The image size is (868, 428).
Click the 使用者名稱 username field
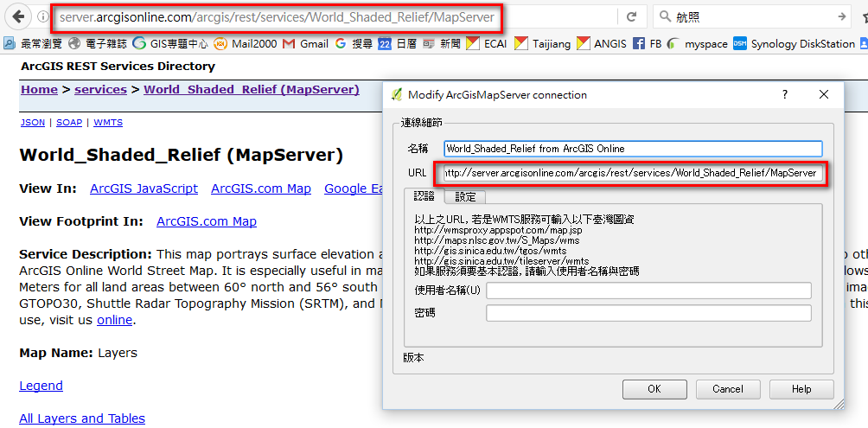648,291
